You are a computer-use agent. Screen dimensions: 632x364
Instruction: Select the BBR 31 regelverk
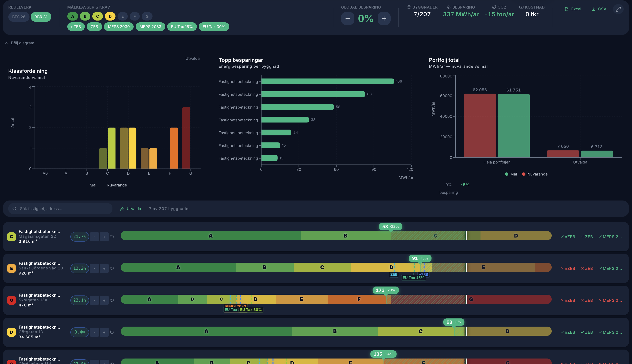point(41,17)
